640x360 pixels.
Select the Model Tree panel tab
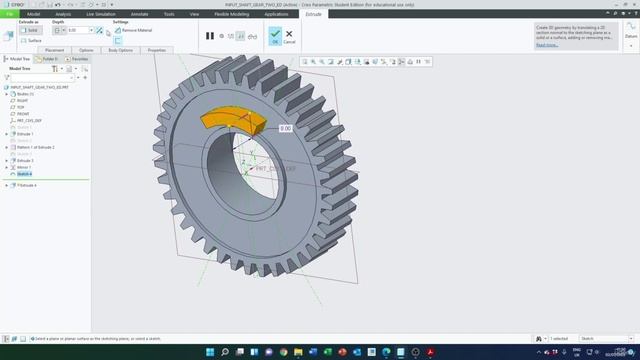tap(17, 59)
